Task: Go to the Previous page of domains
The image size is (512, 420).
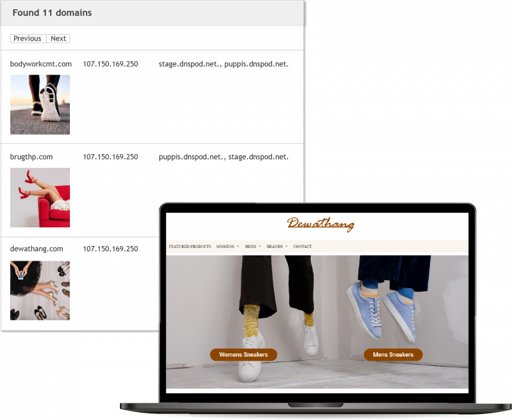Action: point(28,39)
